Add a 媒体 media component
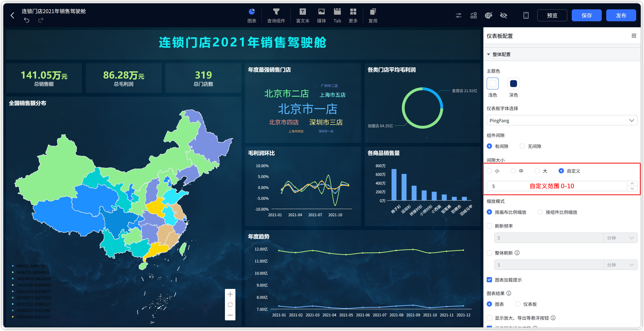 [321, 15]
